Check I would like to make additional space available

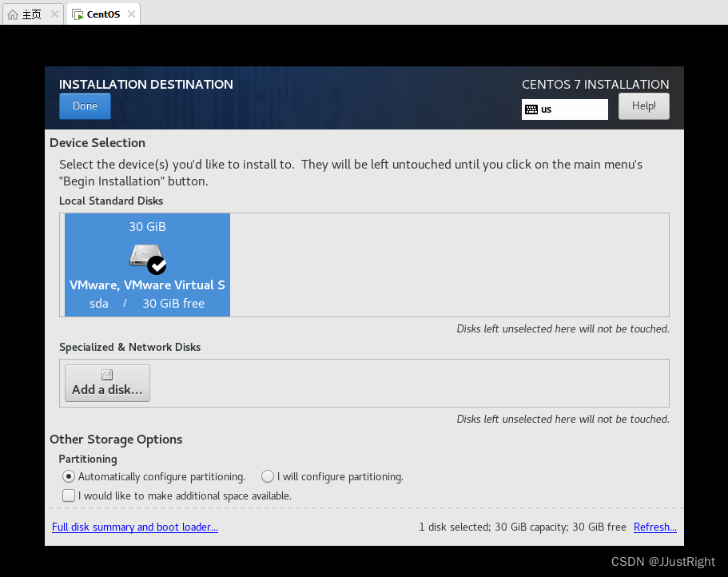click(x=177, y=495)
